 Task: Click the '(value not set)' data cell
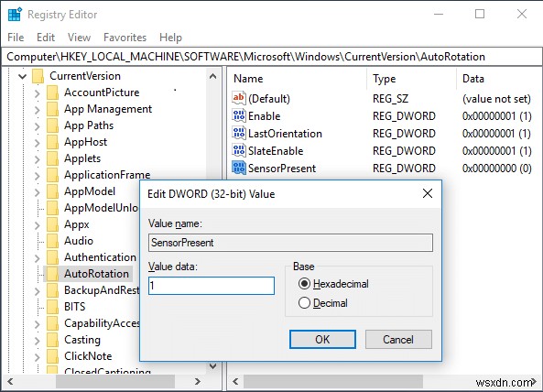[x=496, y=99]
